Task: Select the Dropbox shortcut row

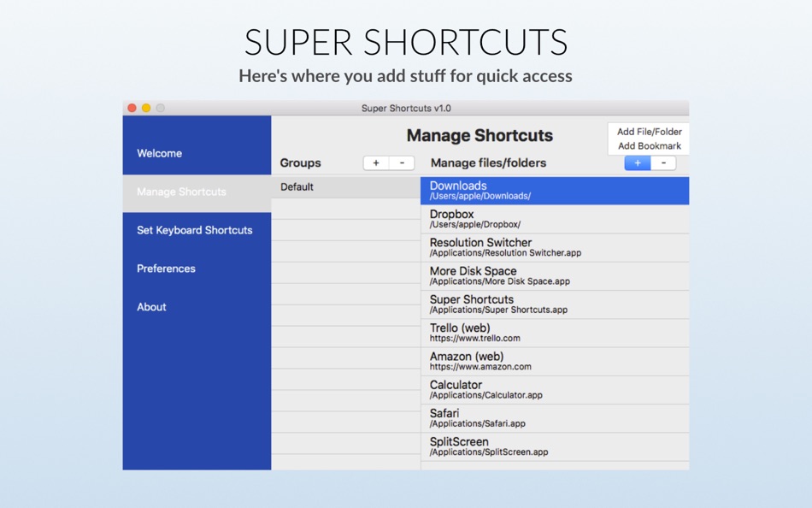Action: pyautogui.click(x=555, y=219)
